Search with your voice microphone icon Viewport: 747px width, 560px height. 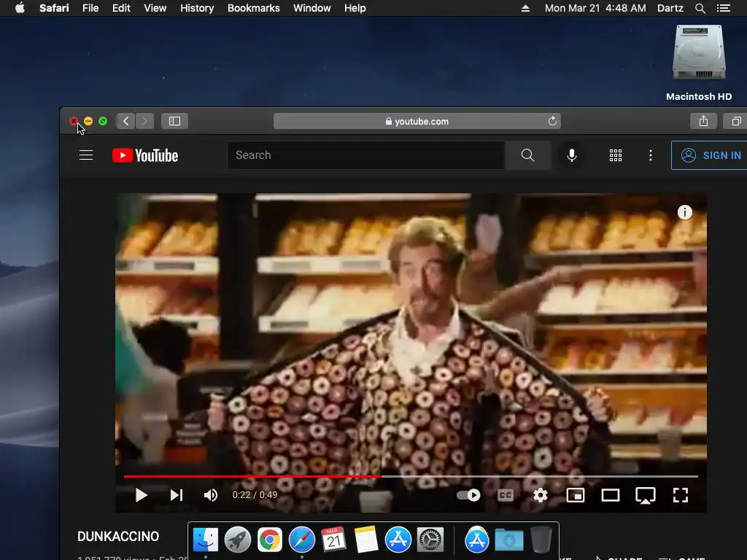point(572,155)
